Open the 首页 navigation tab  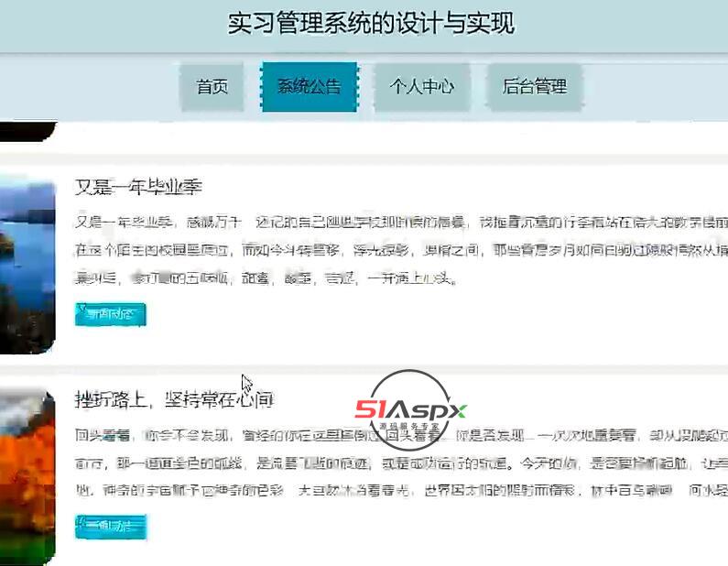212,87
